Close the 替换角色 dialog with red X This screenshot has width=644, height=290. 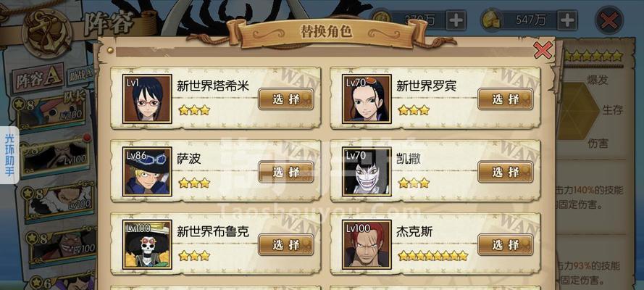[543, 51]
